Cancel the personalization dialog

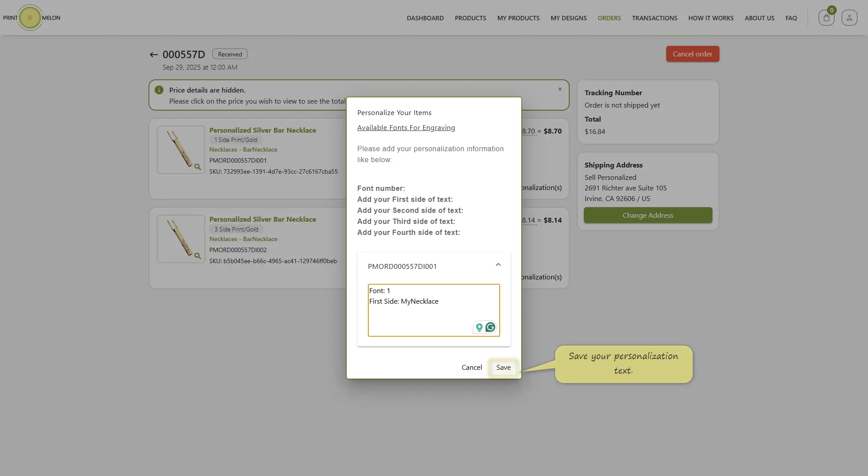[x=471, y=368]
